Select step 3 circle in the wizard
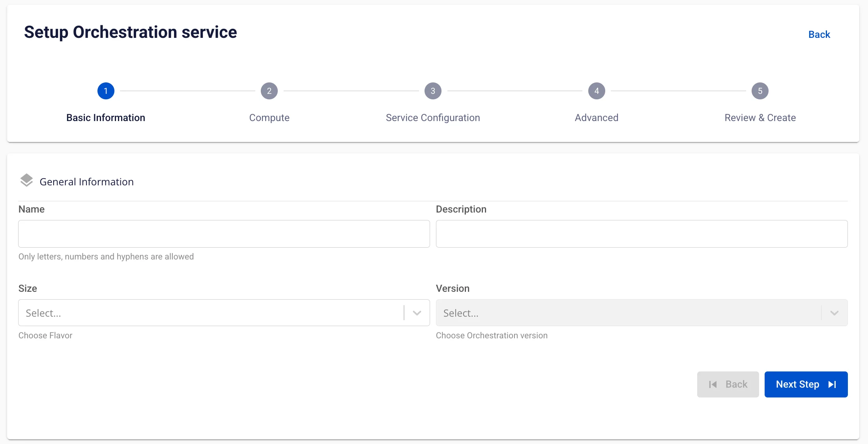The width and height of the screenshot is (868, 444). (x=433, y=91)
